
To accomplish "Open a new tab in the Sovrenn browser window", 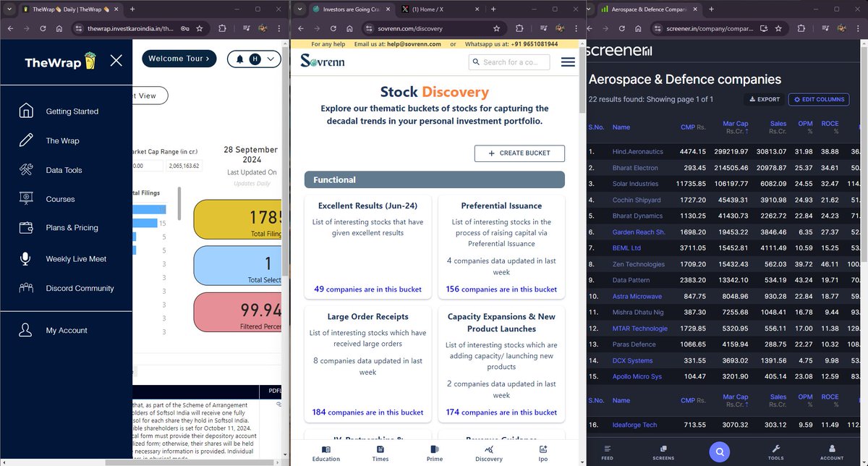I will [493, 9].
